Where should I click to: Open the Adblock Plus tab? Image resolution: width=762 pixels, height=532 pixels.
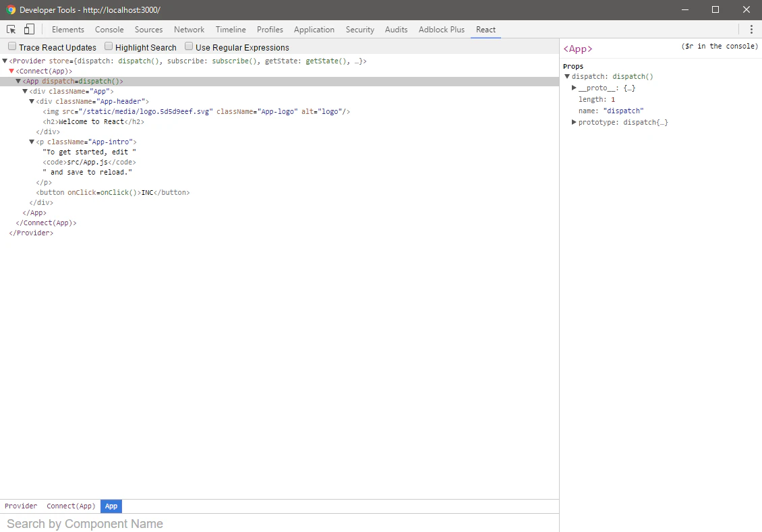(442, 30)
